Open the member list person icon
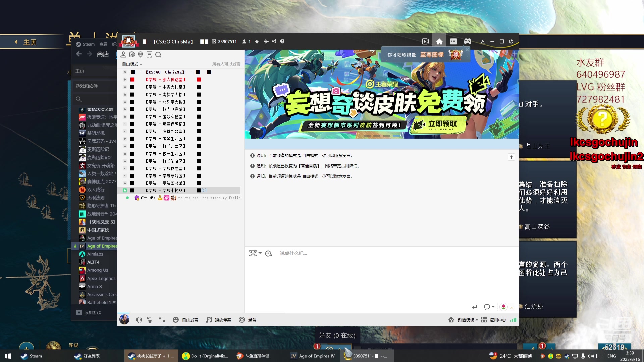644x362 pixels. [x=123, y=55]
